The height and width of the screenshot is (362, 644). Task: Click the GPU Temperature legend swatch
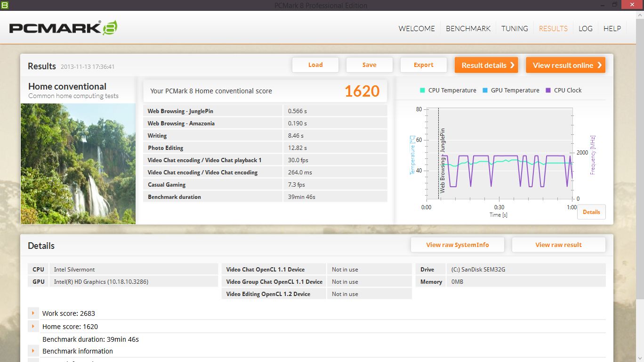[x=485, y=90]
